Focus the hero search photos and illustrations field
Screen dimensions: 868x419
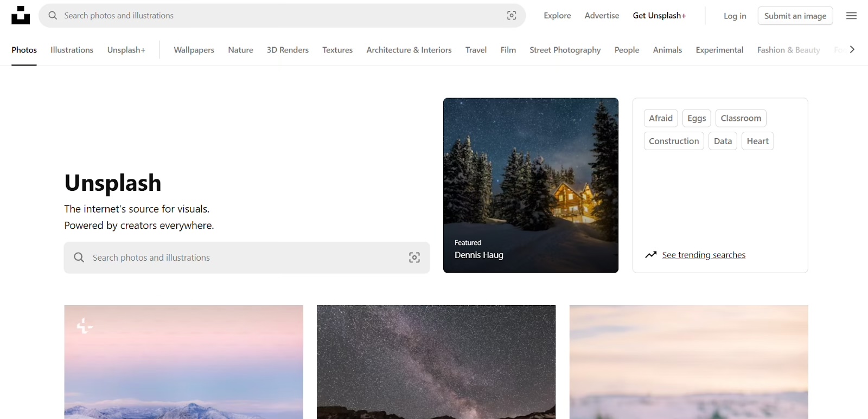(x=247, y=257)
